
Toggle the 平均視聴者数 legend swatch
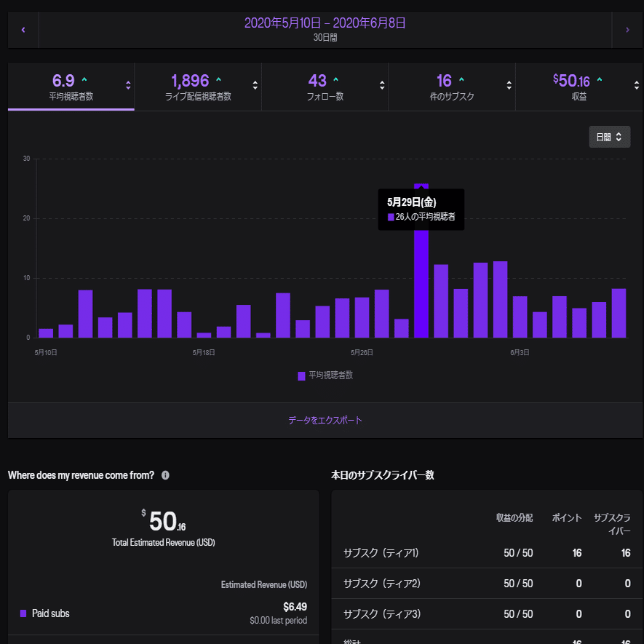[301, 375]
